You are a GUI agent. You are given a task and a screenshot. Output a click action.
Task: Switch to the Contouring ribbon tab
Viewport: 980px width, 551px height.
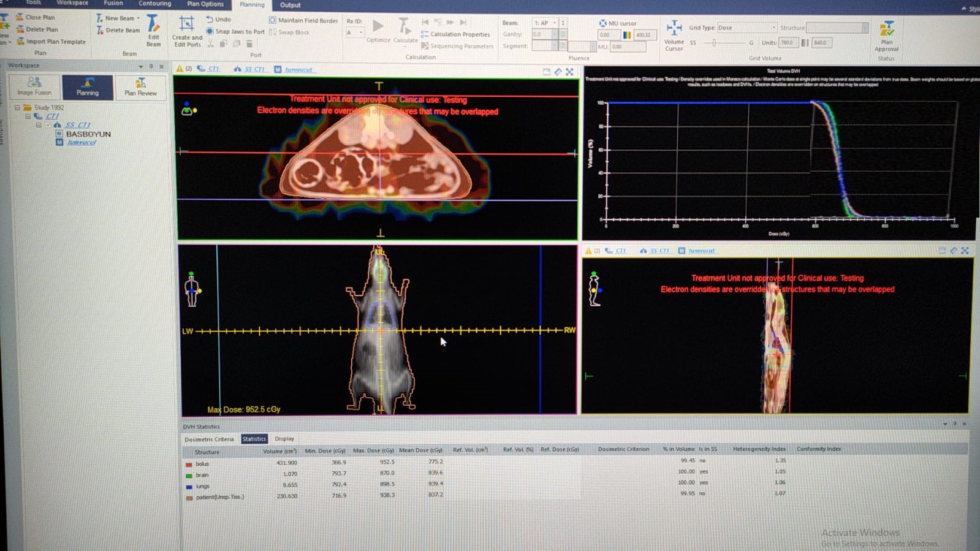click(154, 4)
